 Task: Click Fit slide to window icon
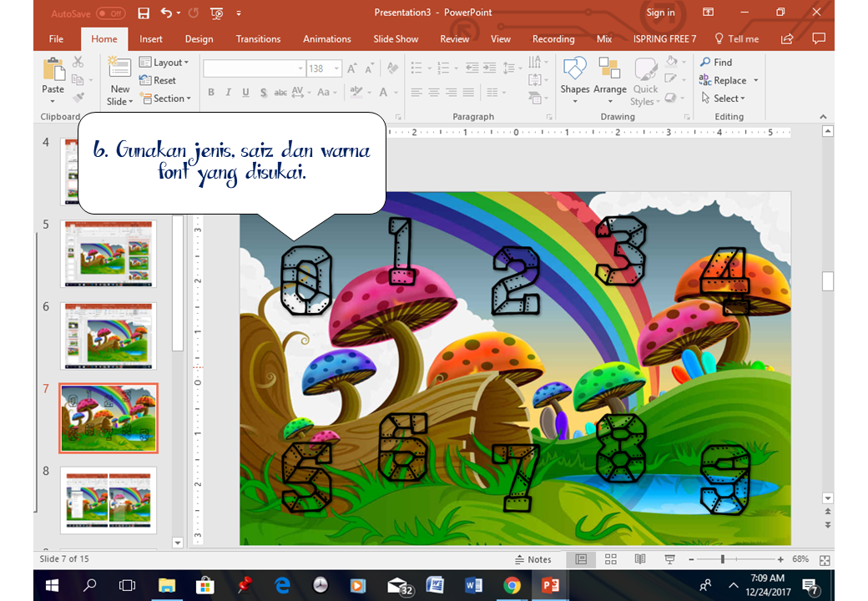tap(825, 560)
